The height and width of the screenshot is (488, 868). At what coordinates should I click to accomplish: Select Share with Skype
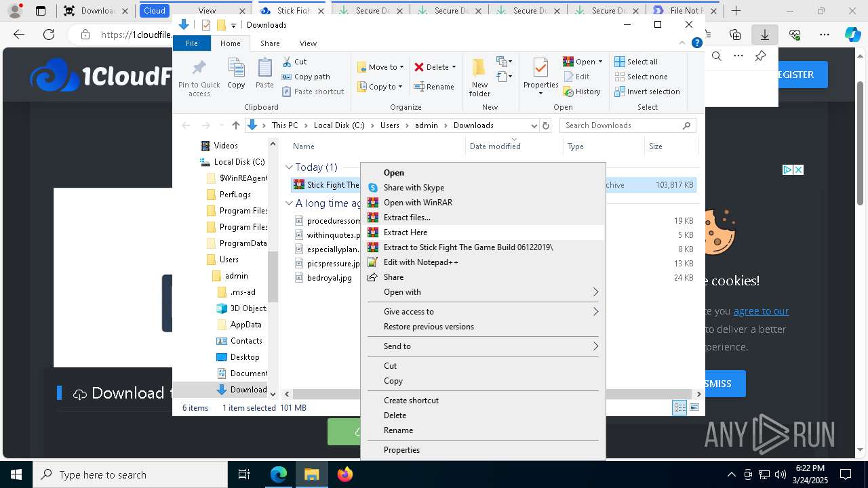pos(483,188)
